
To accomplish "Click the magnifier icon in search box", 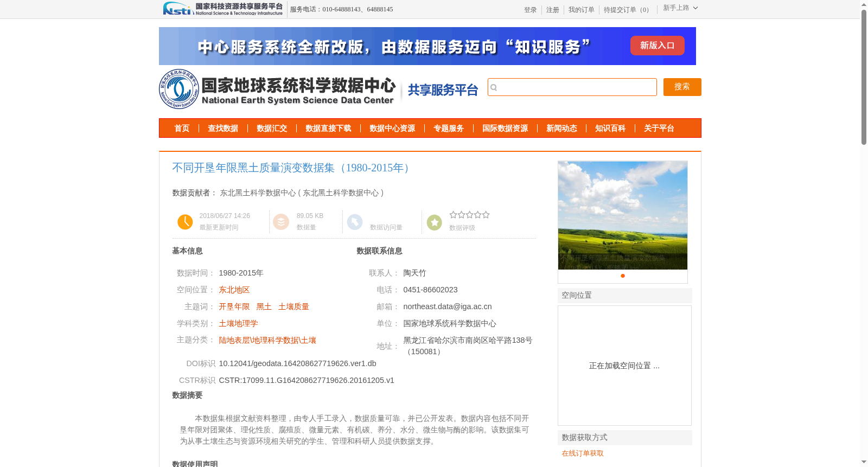I will 494,87.
